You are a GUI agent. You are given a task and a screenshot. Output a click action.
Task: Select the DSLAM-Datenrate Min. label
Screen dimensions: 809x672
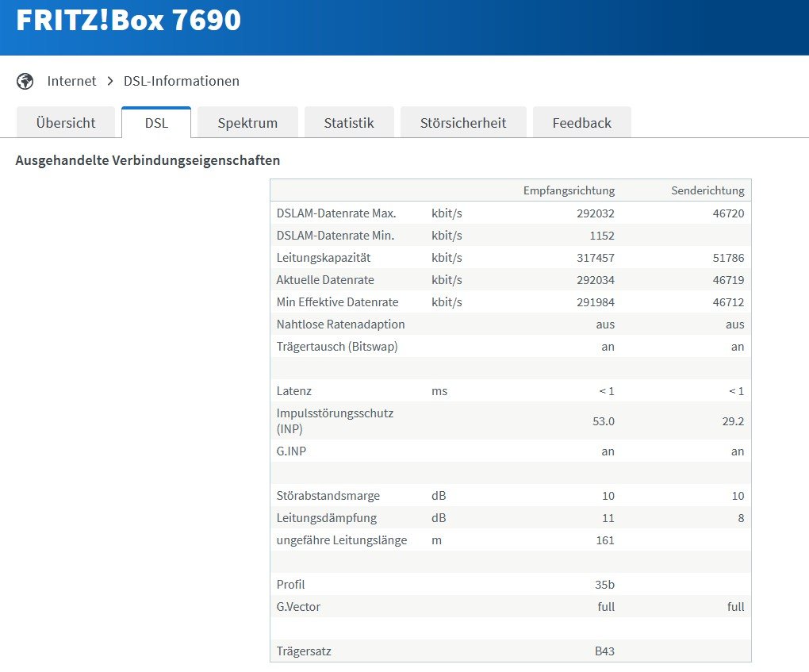pos(335,236)
